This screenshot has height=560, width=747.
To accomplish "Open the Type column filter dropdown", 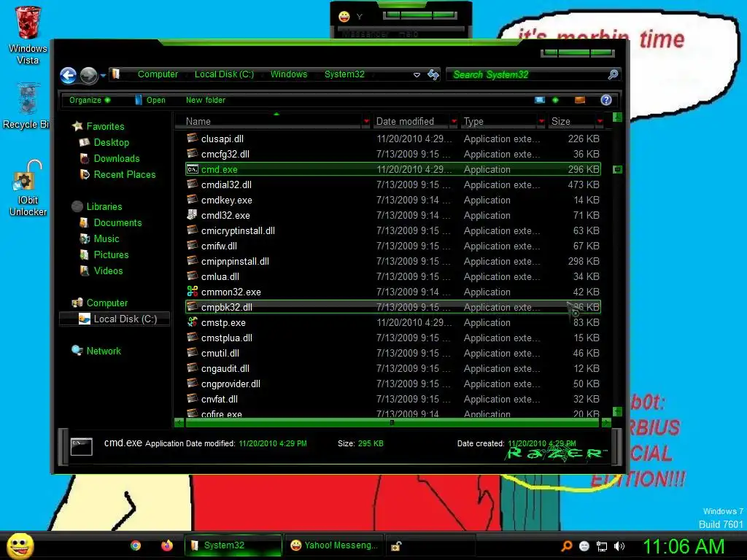I will 541,122.
